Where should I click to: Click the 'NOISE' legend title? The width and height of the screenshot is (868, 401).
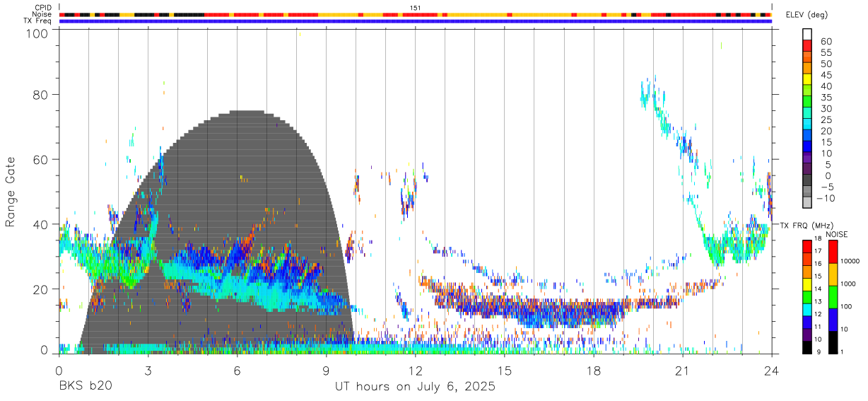tap(837, 234)
